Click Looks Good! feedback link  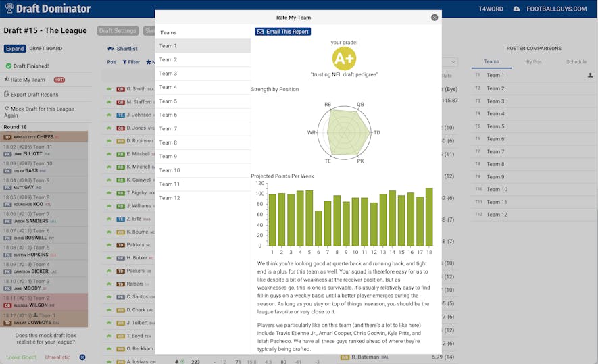pyautogui.click(x=21, y=357)
